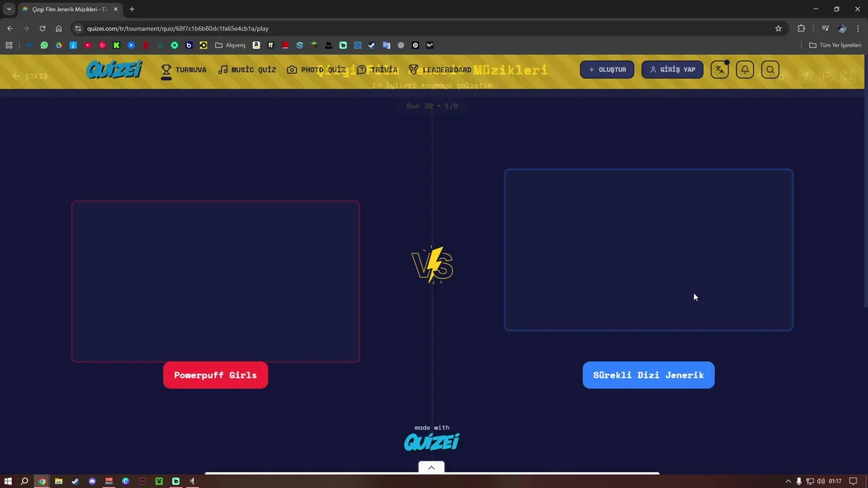Open the browser extensions puzzle icon
Viewport: 868px width, 488px height.
[x=802, y=28]
